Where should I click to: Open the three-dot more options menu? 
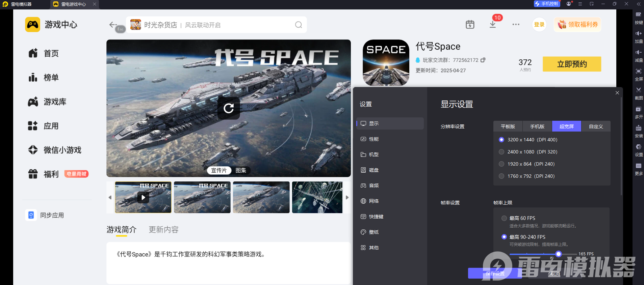tap(516, 25)
